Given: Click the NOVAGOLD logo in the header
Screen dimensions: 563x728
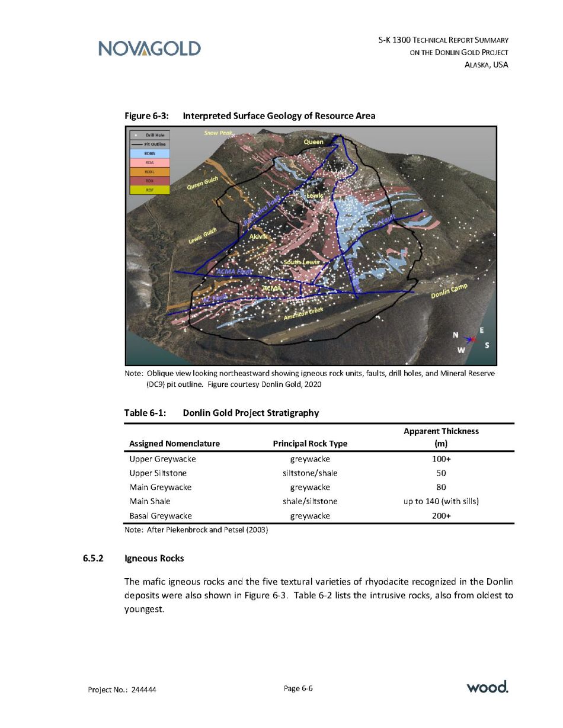Looking at the screenshot, I should pos(149,48).
